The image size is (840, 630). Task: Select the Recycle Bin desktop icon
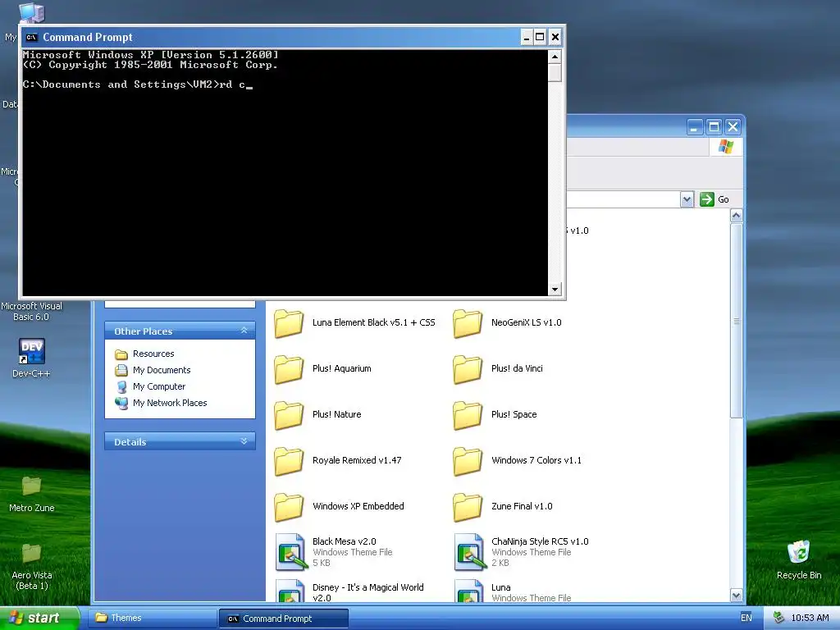[799, 552]
